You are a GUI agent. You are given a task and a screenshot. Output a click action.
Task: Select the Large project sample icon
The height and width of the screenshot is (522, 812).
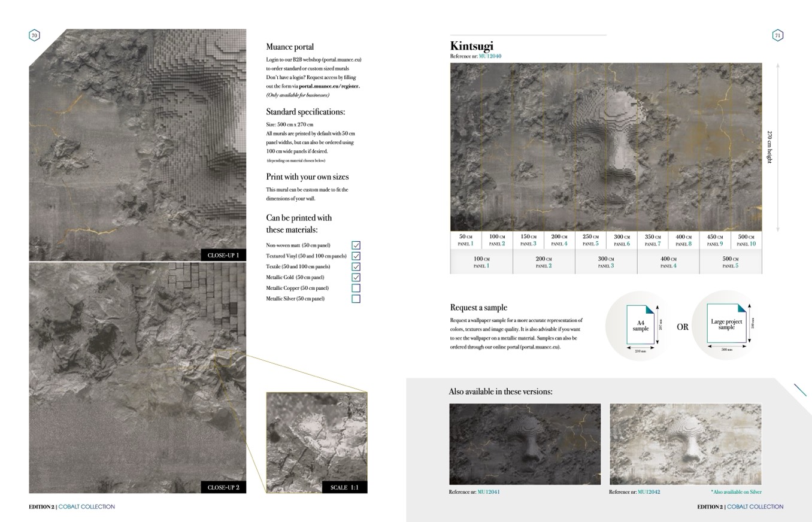[726, 324]
